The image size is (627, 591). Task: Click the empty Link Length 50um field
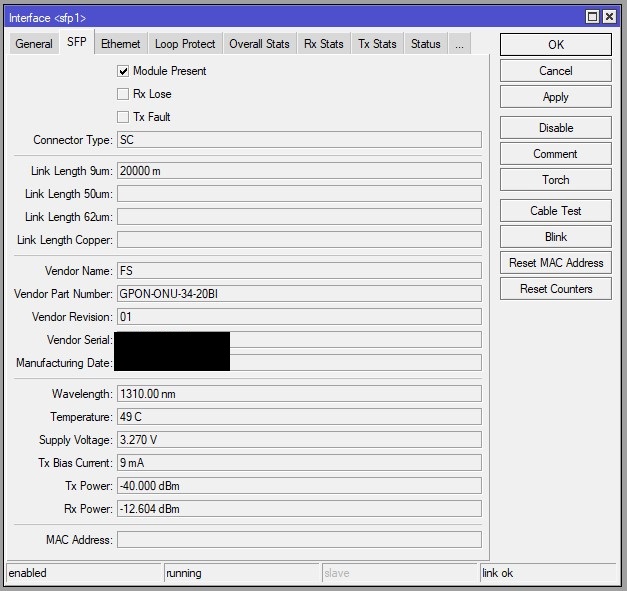point(299,194)
